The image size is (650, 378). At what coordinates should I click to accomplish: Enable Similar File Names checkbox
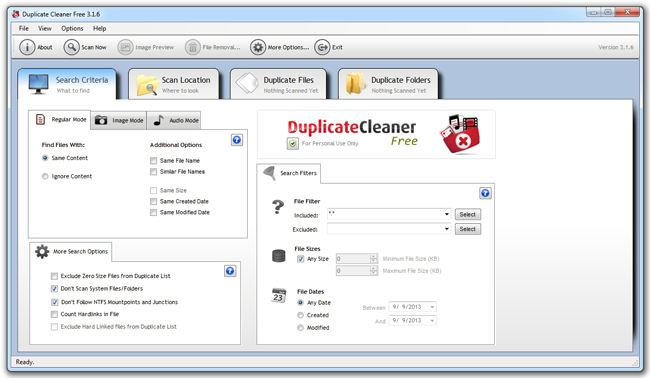(153, 172)
